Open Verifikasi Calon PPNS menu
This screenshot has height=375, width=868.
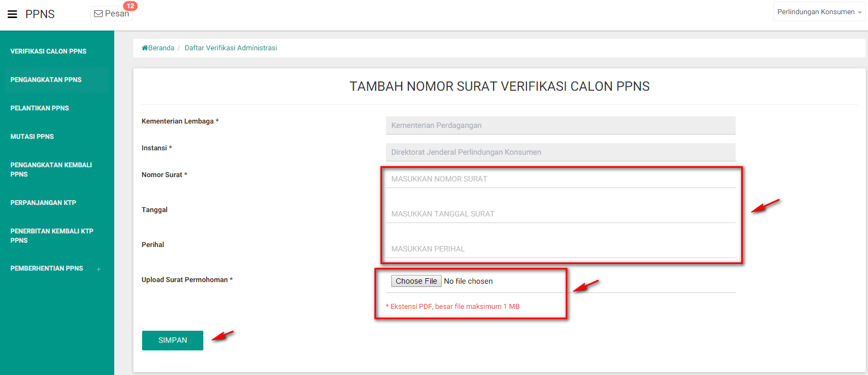[48, 51]
